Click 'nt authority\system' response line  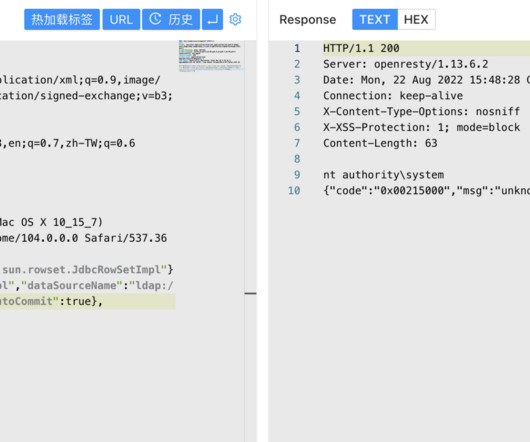383,175
